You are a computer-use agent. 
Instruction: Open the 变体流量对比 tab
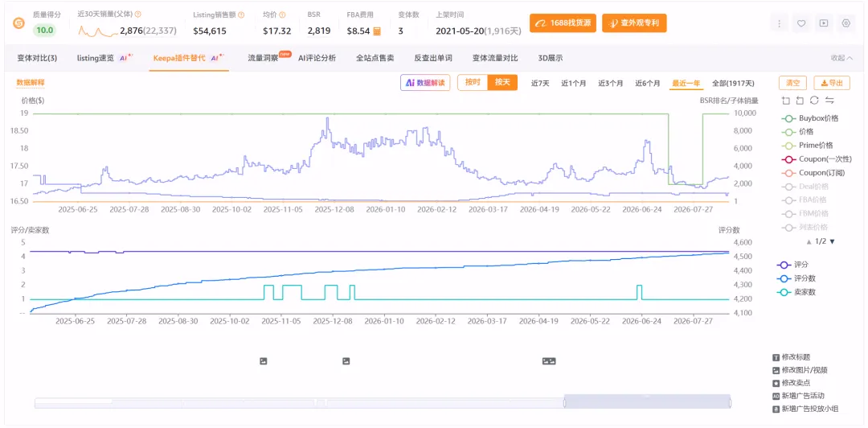pyautogui.click(x=495, y=58)
